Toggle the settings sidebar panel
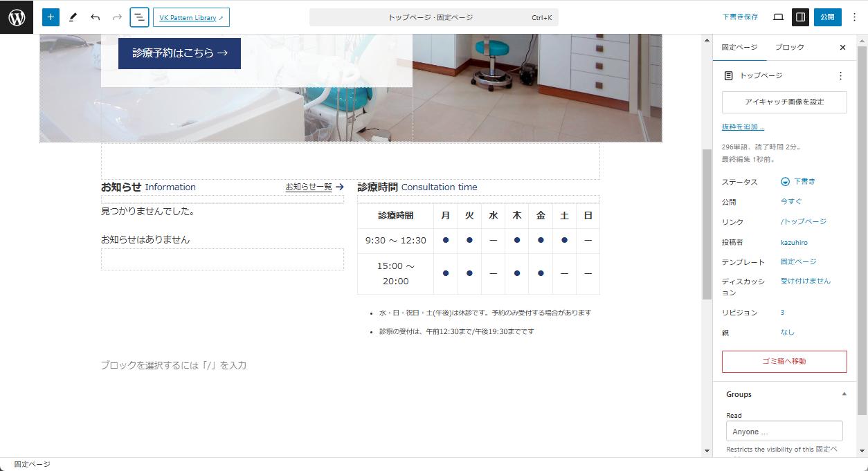This screenshot has width=868, height=471. pyautogui.click(x=800, y=17)
